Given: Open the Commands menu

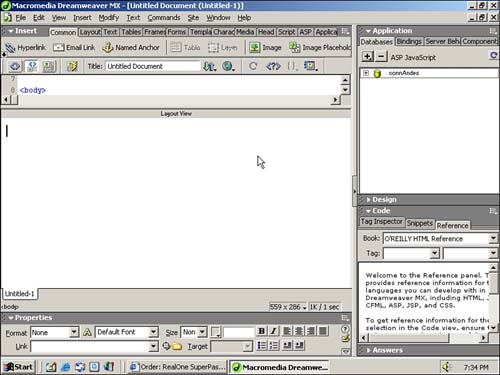Looking at the screenshot, I should coord(164,18).
